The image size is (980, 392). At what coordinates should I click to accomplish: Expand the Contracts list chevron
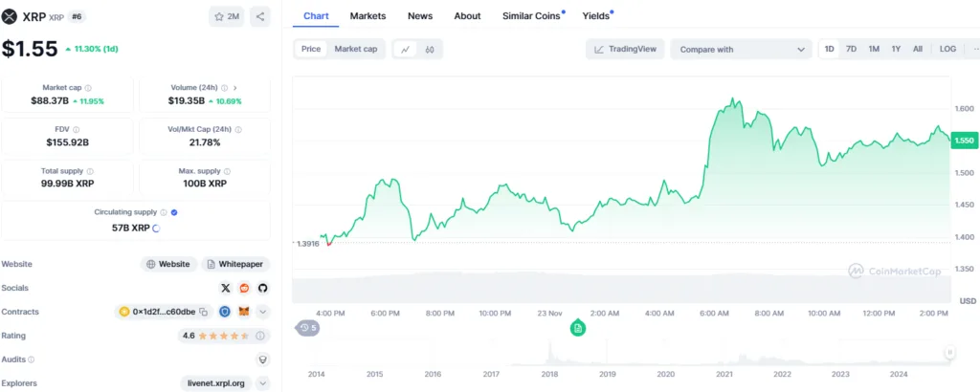pos(263,312)
